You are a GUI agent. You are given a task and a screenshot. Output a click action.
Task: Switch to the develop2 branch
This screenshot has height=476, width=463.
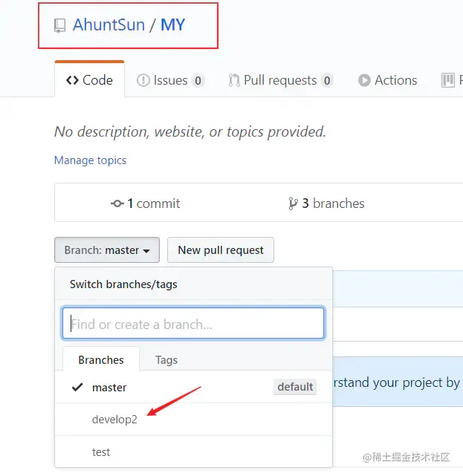coord(193,420)
